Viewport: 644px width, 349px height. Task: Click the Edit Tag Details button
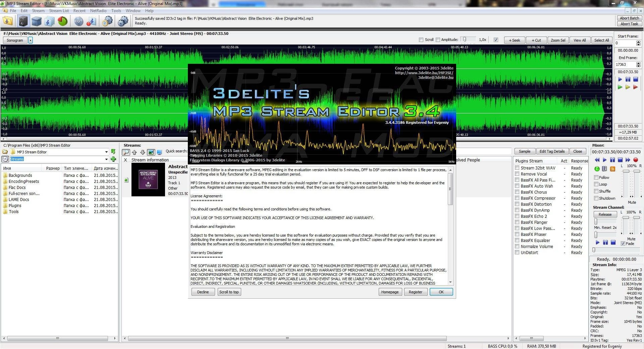coord(552,151)
